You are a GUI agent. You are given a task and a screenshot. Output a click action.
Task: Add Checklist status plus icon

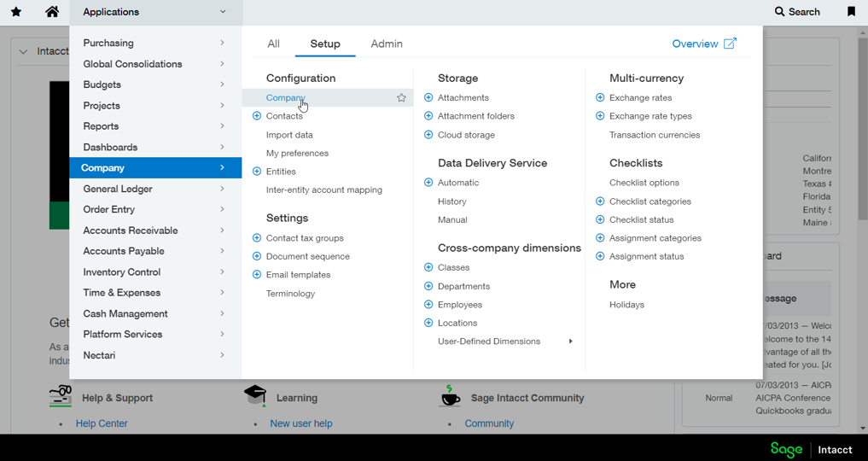(x=599, y=219)
